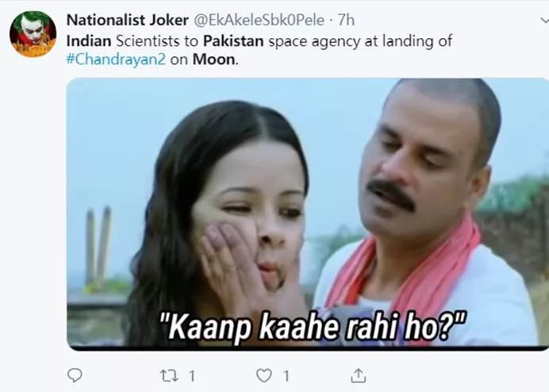Retweet using the retweet arrows icon
Image resolution: width=549 pixels, height=392 pixels.
(x=169, y=376)
